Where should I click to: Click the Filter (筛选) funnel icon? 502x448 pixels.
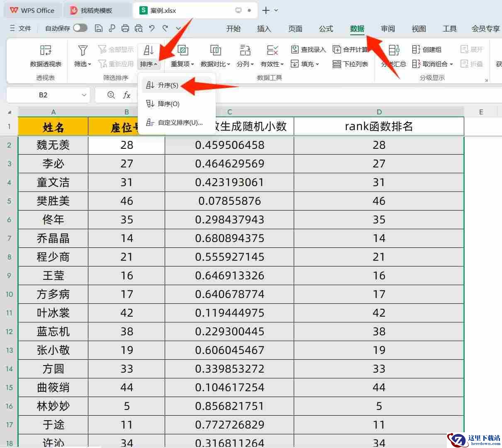coord(83,51)
